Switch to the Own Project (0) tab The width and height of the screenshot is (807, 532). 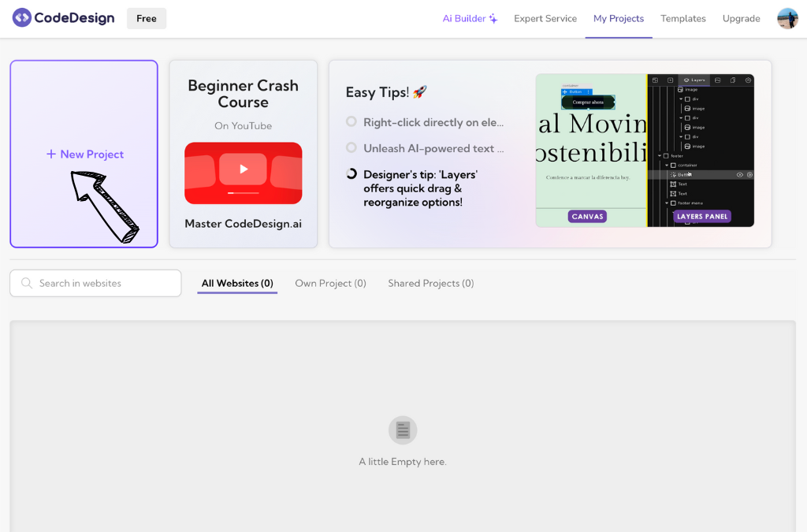(330, 283)
